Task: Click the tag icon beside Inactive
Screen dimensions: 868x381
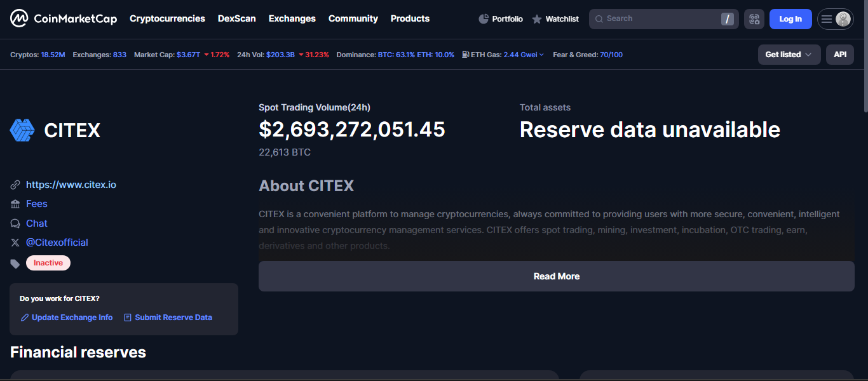Action: coord(15,264)
